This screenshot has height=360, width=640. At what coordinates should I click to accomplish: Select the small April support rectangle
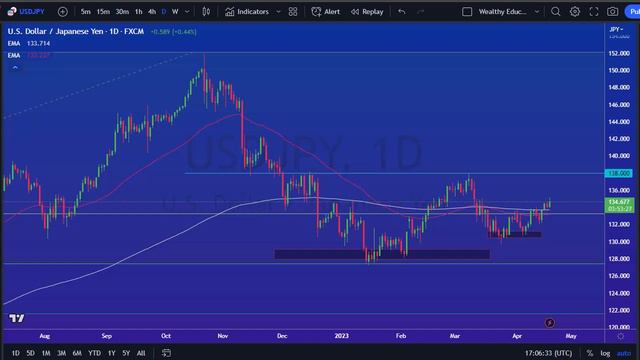coord(514,235)
